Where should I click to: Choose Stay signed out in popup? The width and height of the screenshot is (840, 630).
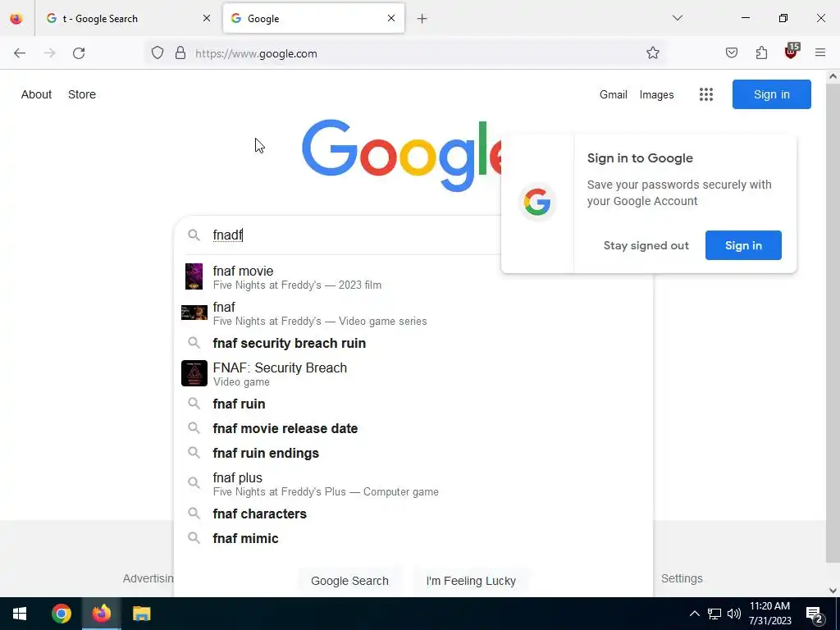pyautogui.click(x=646, y=245)
